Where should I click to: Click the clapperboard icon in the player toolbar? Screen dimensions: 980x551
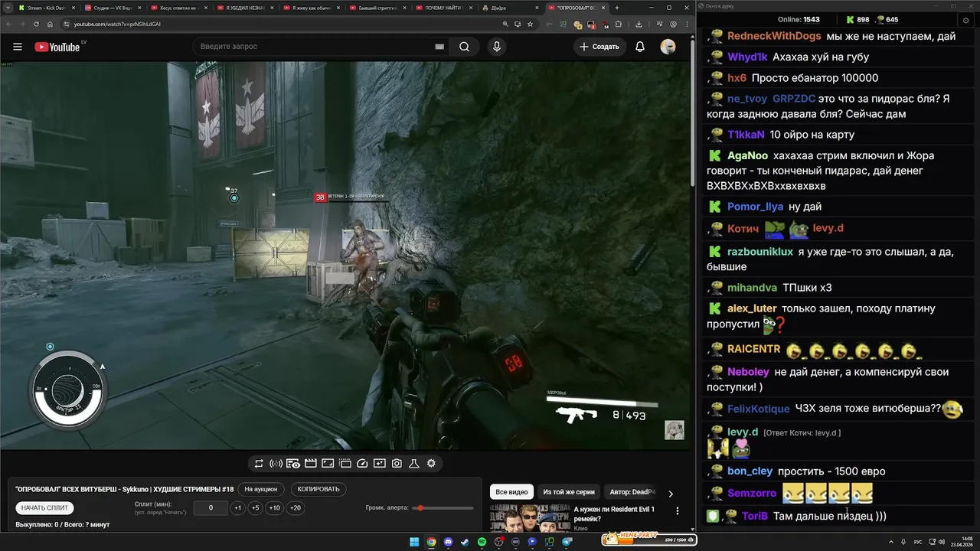[x=311, y=464]
